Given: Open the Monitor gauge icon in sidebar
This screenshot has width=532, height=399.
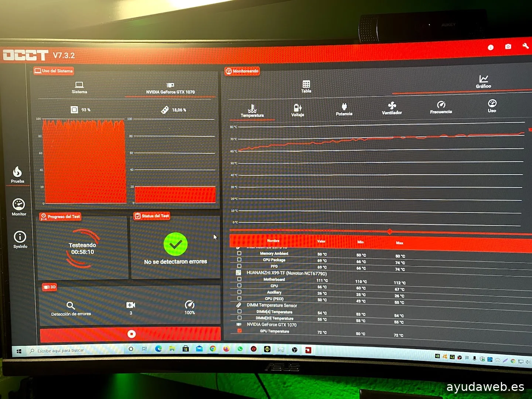Looking at the screenshot, I should pyautogui.click(x=18, y=207).
